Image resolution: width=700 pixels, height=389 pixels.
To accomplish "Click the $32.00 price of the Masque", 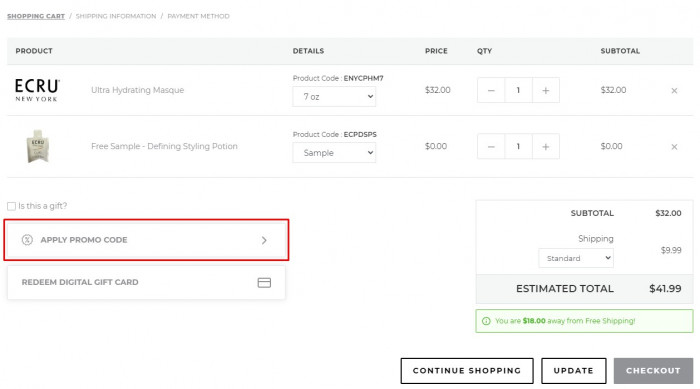I will tap(438, 90).
